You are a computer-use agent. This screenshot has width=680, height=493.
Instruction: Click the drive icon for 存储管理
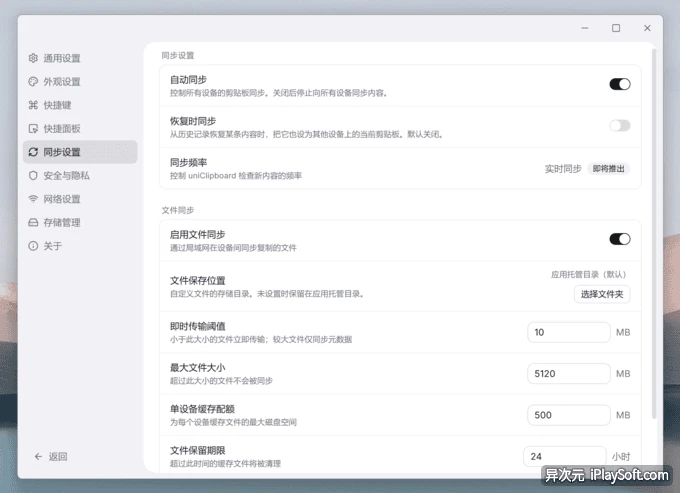coord(33,222)
